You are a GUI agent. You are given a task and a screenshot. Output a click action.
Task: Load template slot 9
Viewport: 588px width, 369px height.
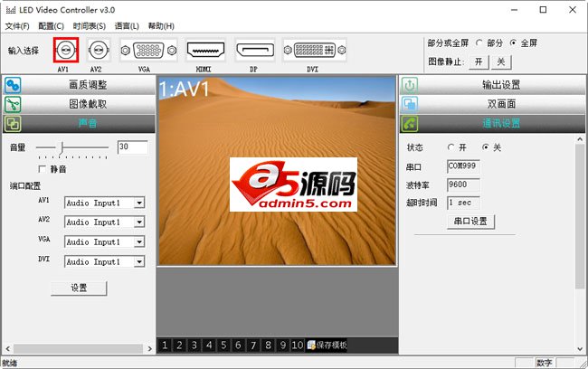pos(283,345)
